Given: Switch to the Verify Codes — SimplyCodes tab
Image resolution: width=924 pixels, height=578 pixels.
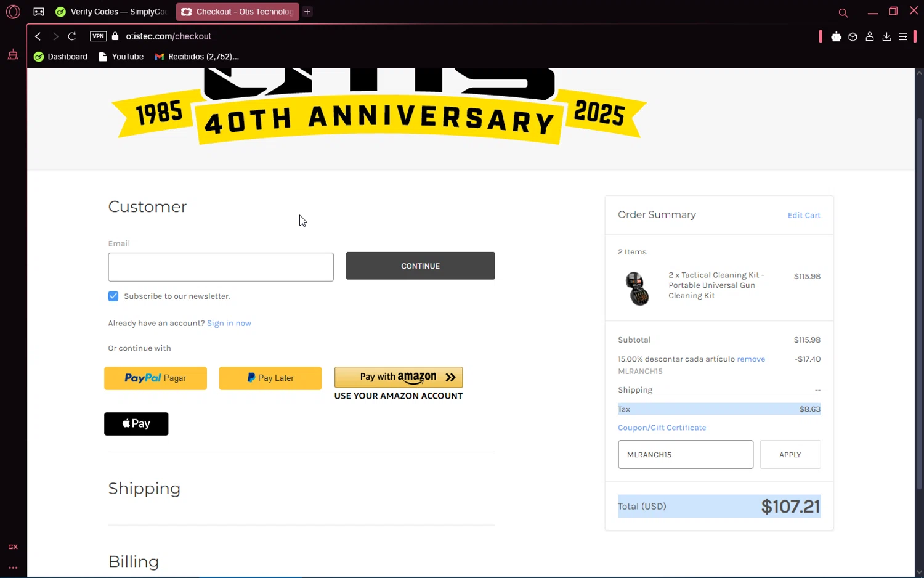Looking at the screenshot, I should (x=111, y=12).
